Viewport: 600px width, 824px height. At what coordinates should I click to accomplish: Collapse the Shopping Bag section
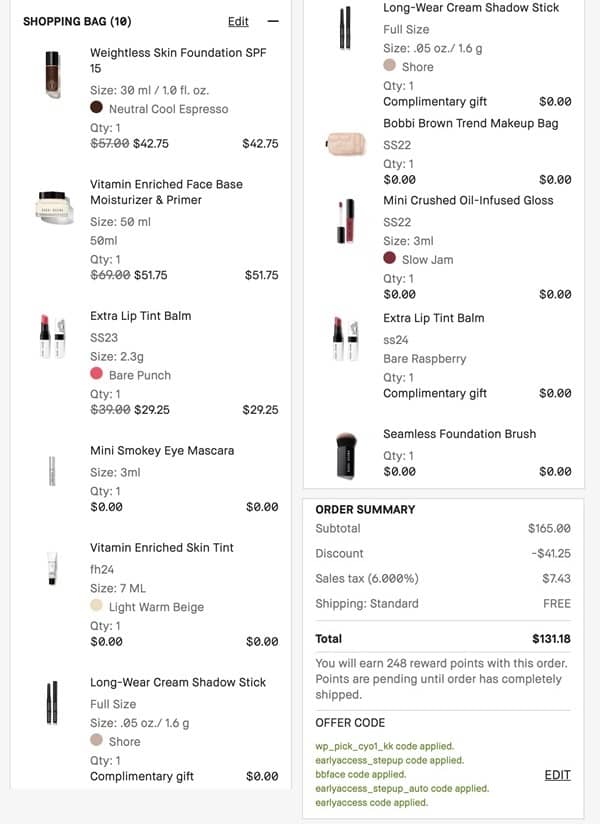[273, 21]
